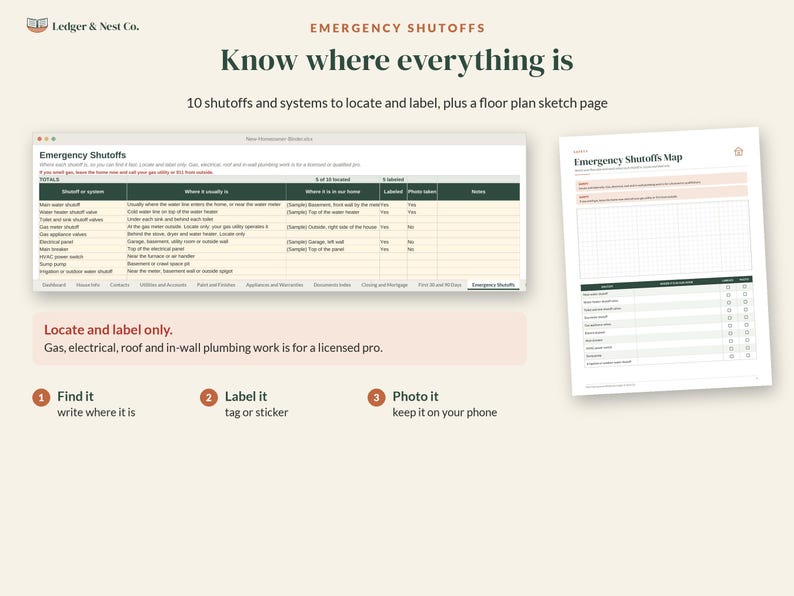Screen dimensions: 794x596
Task: Click the '(Sample) Outside, right side of the house' cell
Action: (x=333, y=227)
